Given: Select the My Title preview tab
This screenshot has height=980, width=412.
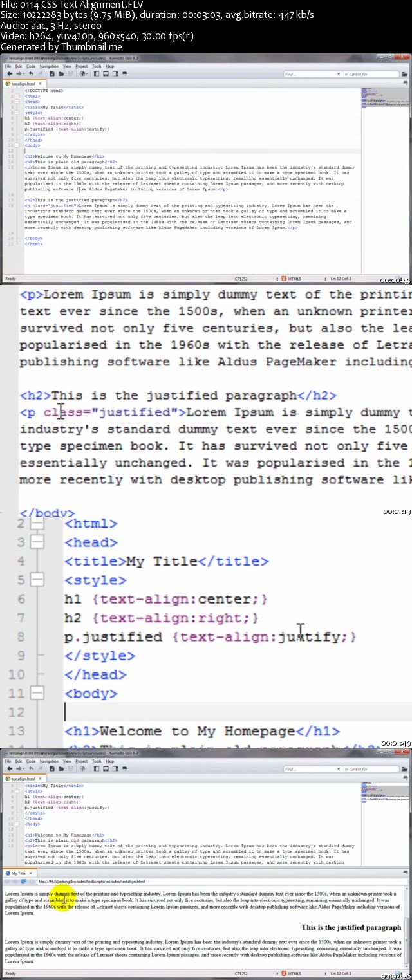Looking at the screenshot, I should pyautogui.click(x=19, y=873).
